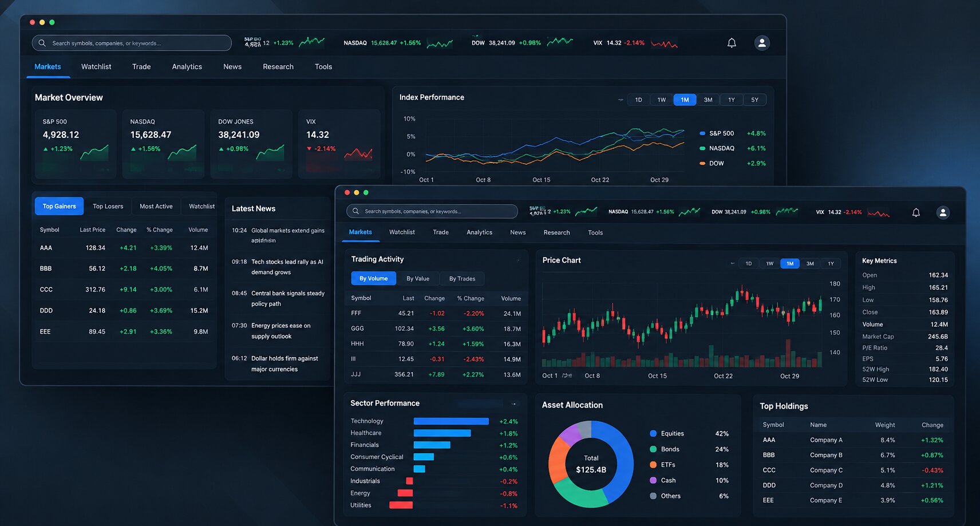This screenshot has height=526, width=980.
Task: Click the search magnifier icon in the front window
Action: point(355,211)
